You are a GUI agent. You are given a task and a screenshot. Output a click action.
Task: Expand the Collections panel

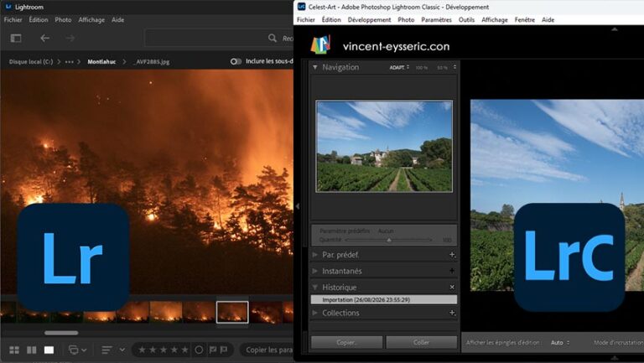pos(315,313)
